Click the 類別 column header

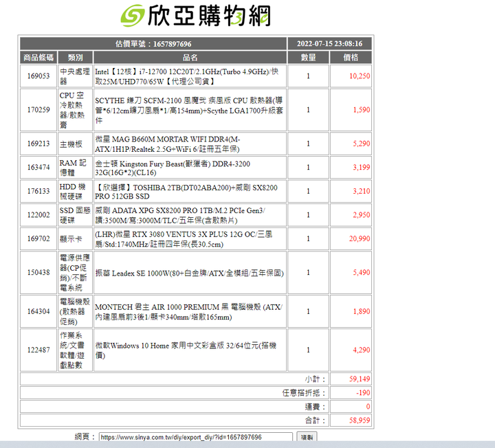75,58
